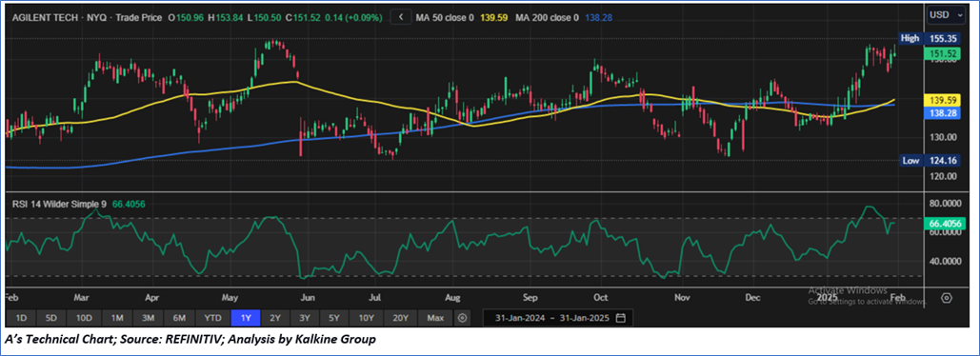Click the current price tag 151.52

click(x=943, y=53)
